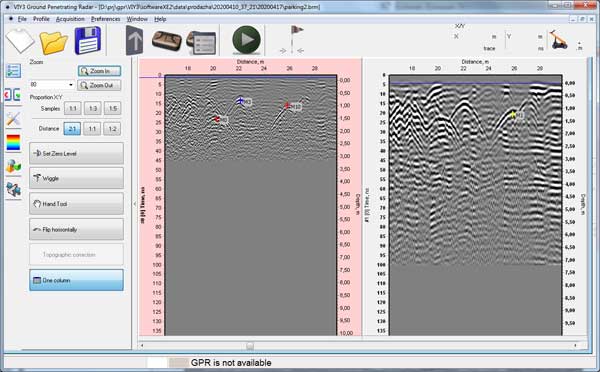Save using the floppy disk icon
This screenshot has height=372, width=600.
coord(88,40)
